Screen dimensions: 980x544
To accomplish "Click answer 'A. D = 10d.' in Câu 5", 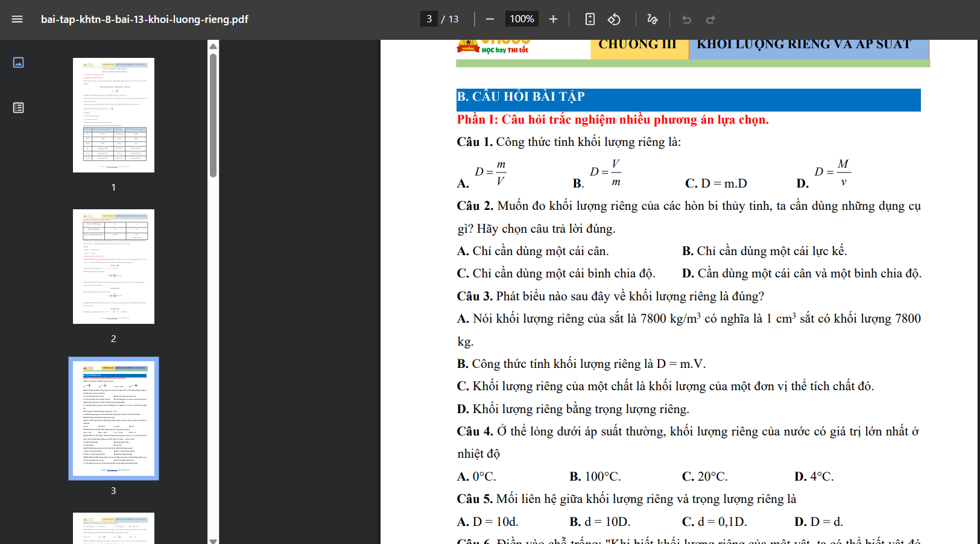I will point(487,522).
